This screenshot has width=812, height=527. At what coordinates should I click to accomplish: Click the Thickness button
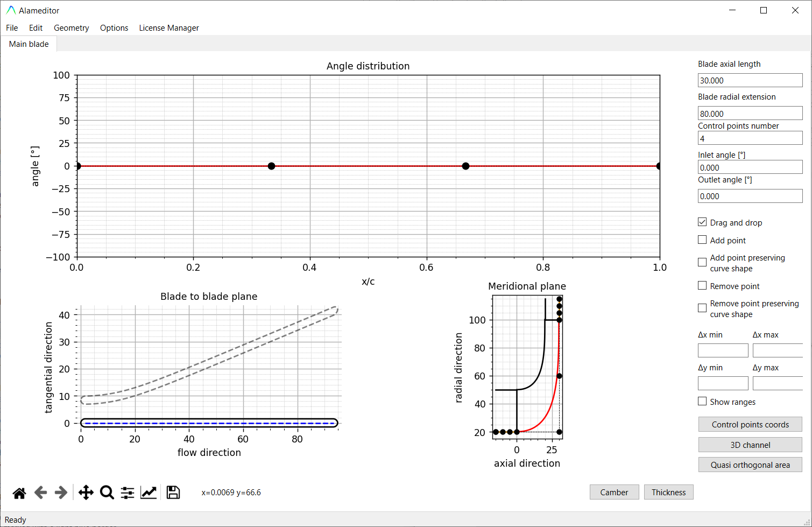tap(668, 492)
